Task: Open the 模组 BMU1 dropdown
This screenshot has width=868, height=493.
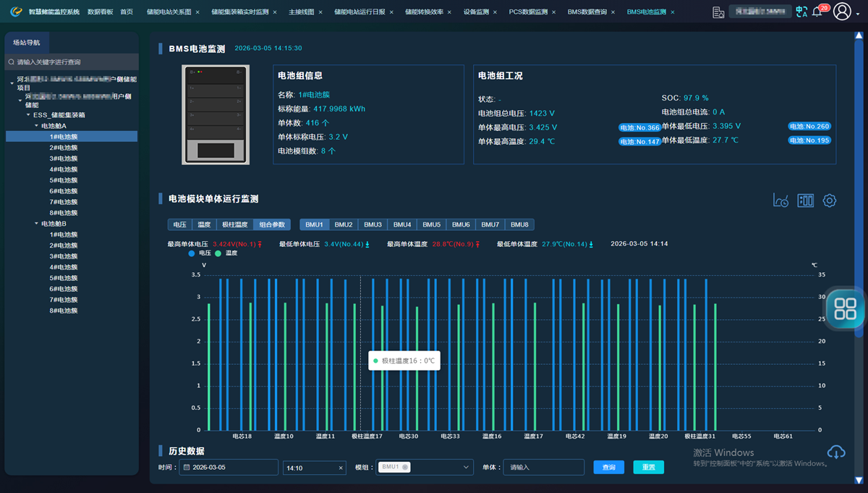Action: point(425,468)
